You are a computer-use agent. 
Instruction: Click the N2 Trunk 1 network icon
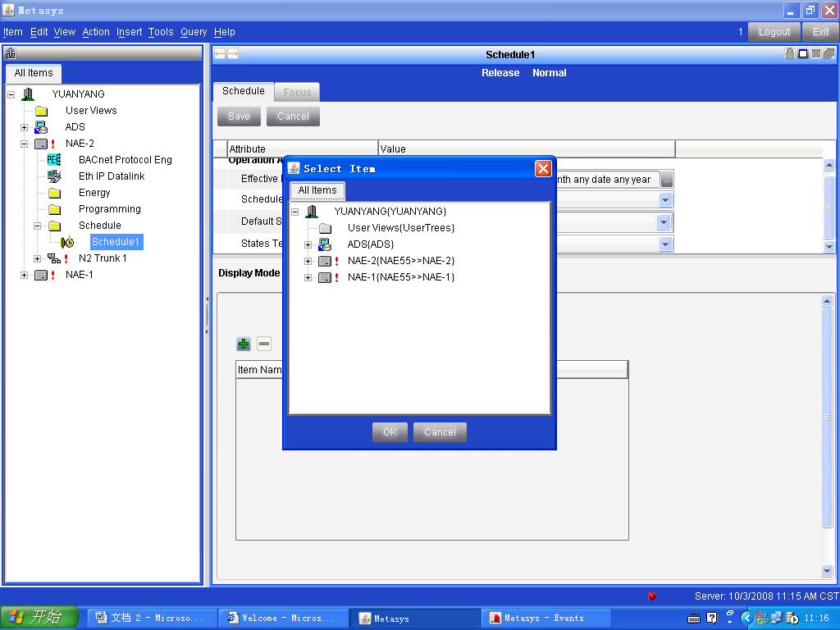tap(54, 258)
